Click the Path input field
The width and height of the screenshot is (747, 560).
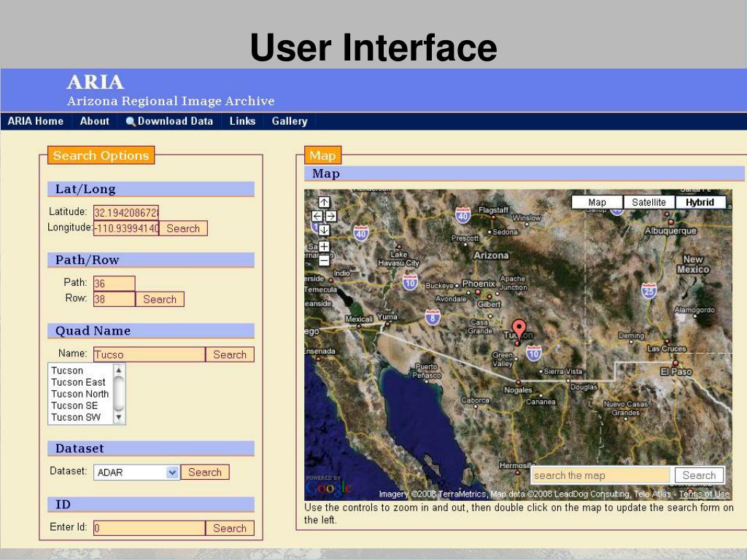click(x=115, y=284)
